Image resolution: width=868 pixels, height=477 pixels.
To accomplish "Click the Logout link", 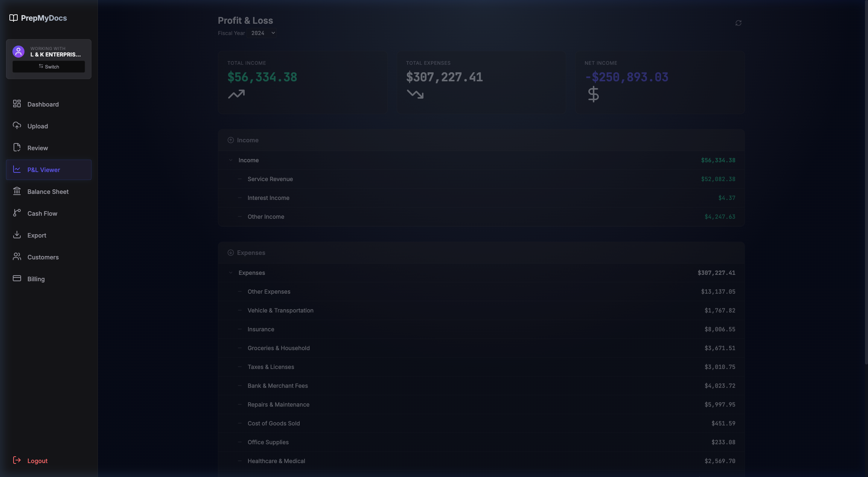I will pos(37,461).
